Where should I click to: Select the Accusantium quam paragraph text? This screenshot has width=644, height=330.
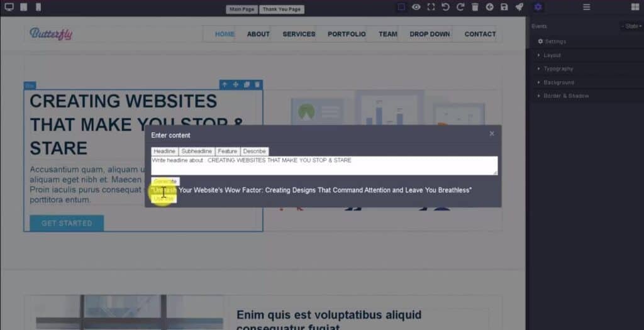click(x=87, y=185)
